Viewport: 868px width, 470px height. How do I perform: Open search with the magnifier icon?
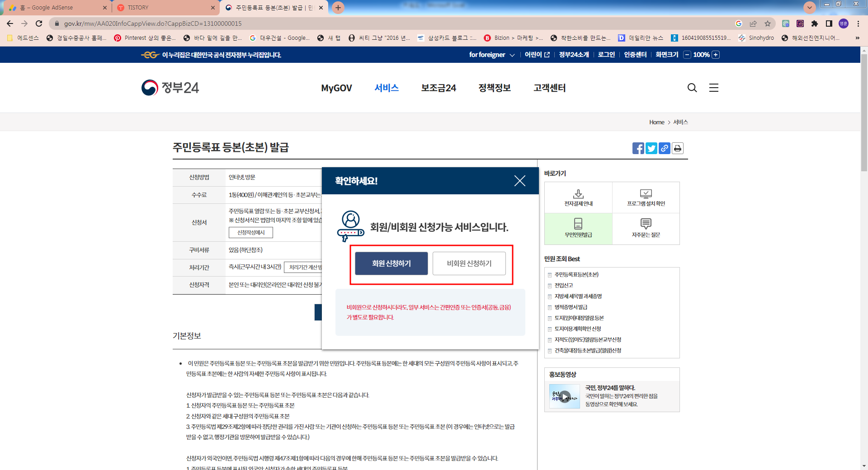pyautogui.click(x=692, y=88)
